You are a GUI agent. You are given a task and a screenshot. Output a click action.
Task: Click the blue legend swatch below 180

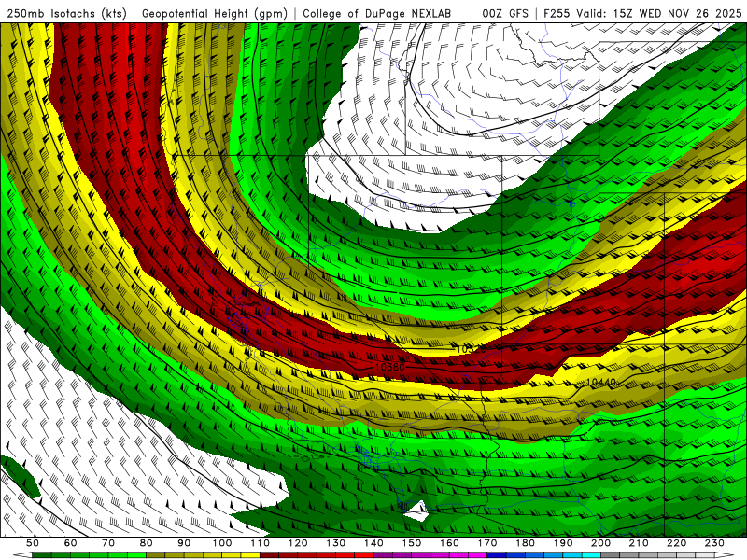(534, 555)
